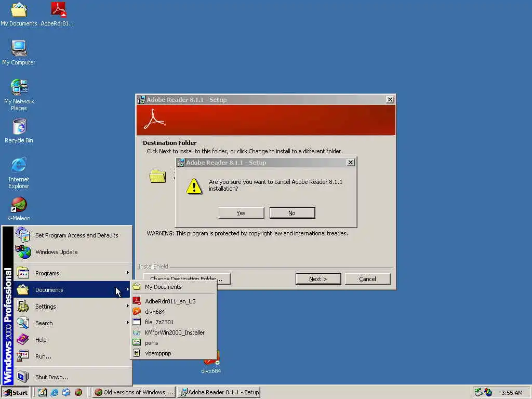Open recent item KMforWin2000_Installer
This screenshot has width=532, height=399.
(x=174, y=332)
